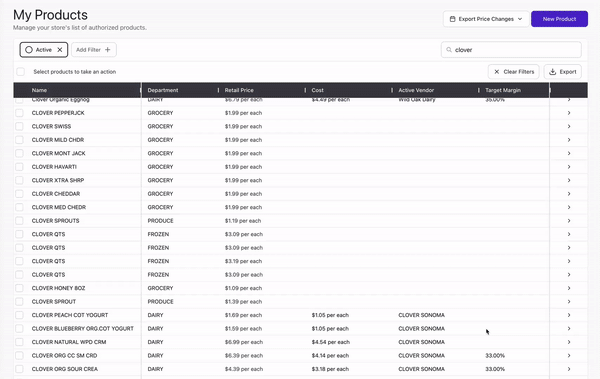Click the download icon on Export button

click(x=553, y=72)
